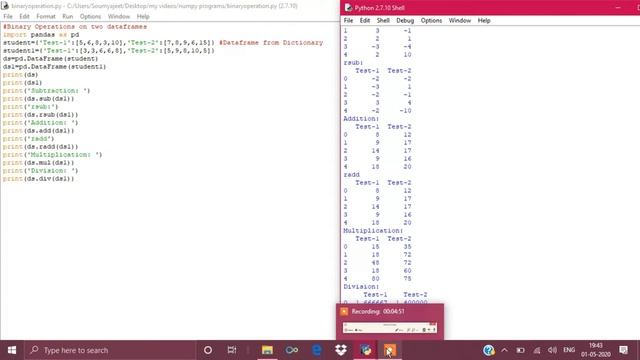
Task: Click the 'print(ds.radd(ds1))' code line
Action: pyautogui.click(x=40, y=147)
